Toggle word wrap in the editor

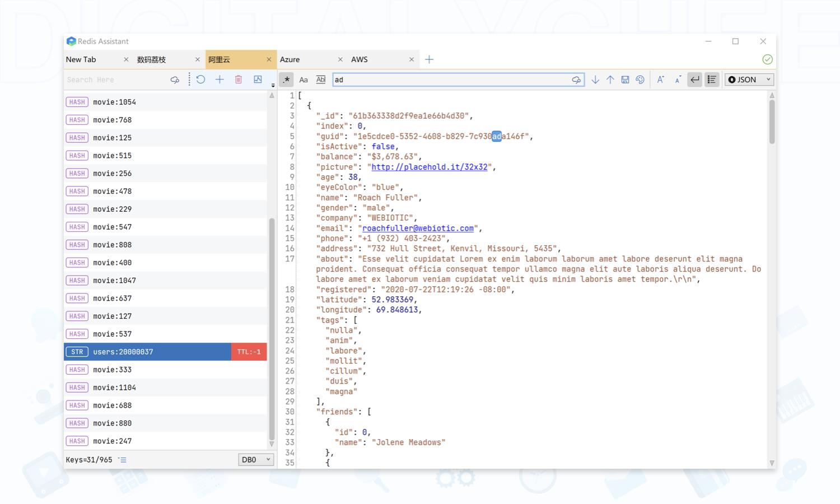click(695, 80)
